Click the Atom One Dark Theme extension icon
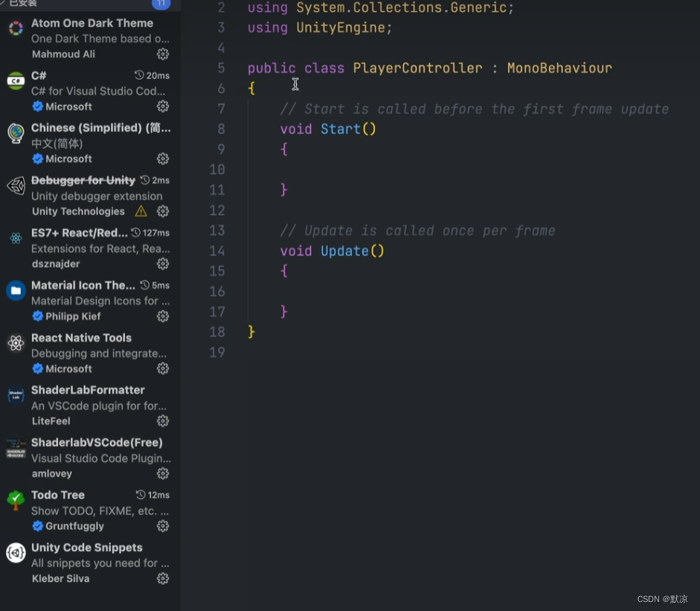700x611 pixels. pos(16,29)
